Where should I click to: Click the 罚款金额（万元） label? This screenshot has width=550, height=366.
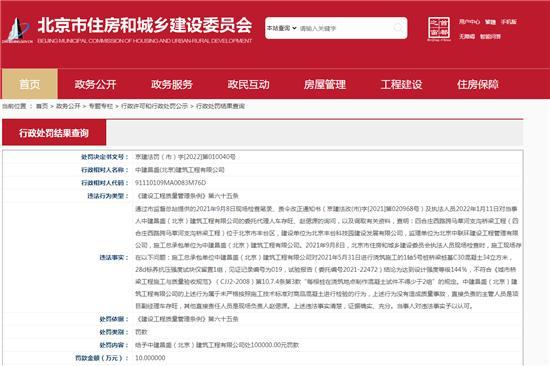coord(101,358)
